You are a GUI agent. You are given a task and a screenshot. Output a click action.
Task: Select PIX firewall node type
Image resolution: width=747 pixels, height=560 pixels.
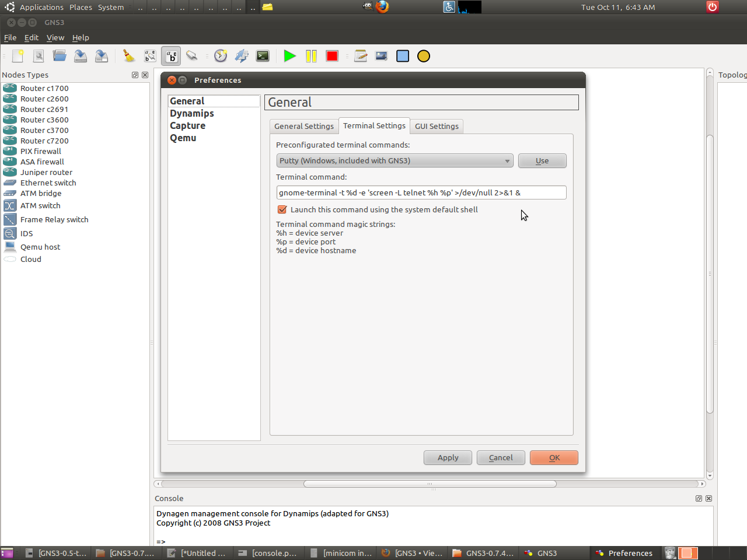40,151
